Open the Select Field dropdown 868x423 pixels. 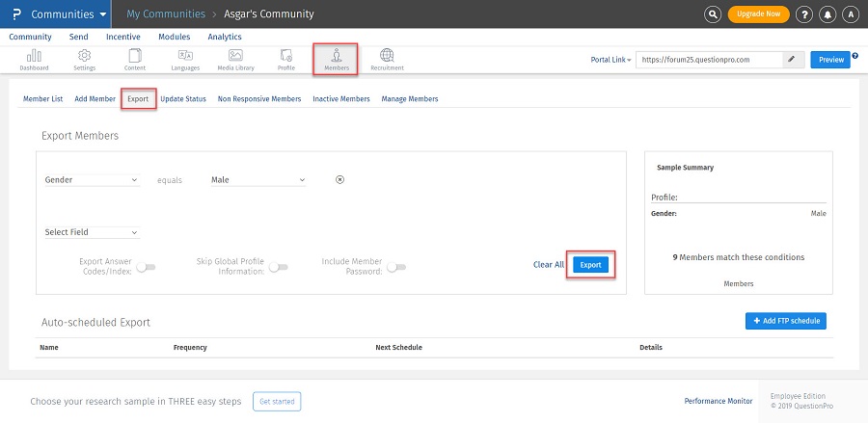[93, 232]
